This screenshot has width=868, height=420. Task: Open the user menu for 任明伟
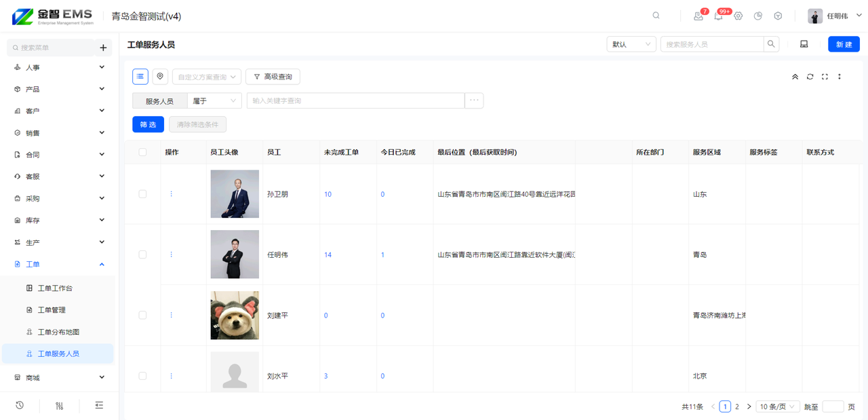[x=835, y=16]
